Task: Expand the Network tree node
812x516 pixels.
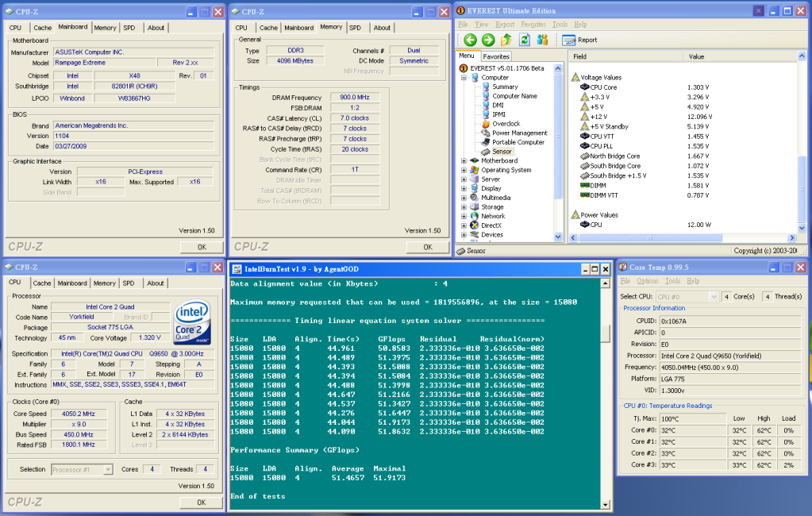Action: [464, 217]
